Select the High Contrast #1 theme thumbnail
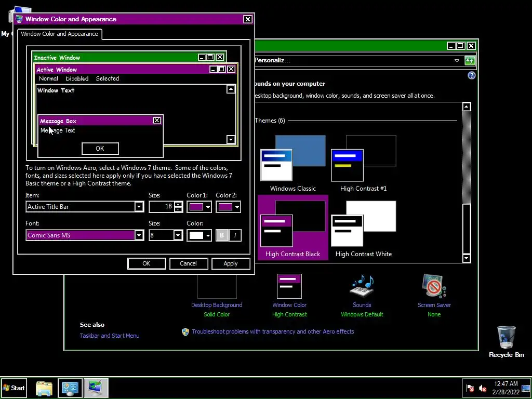 click(363, 164)
